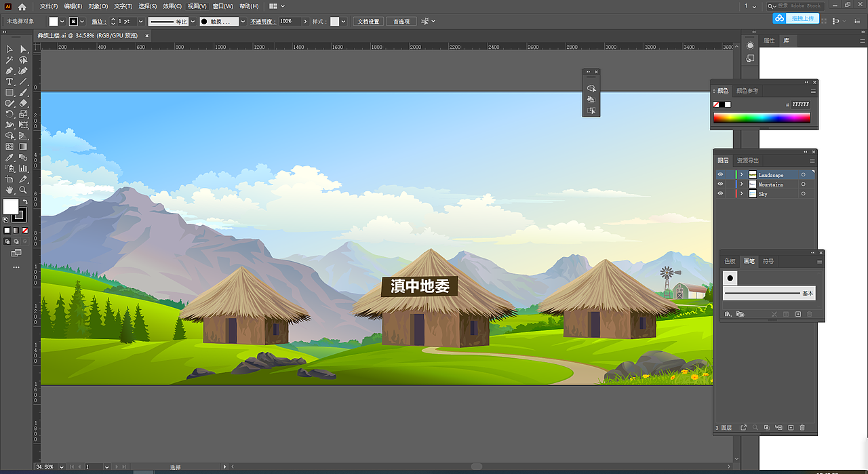Select the Scale tool
This screenshot has width=868, height=474.
[x=23, y=114]
